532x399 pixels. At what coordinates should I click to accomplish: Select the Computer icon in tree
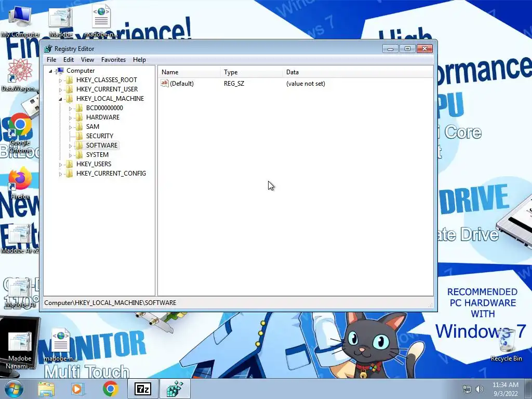60,71
